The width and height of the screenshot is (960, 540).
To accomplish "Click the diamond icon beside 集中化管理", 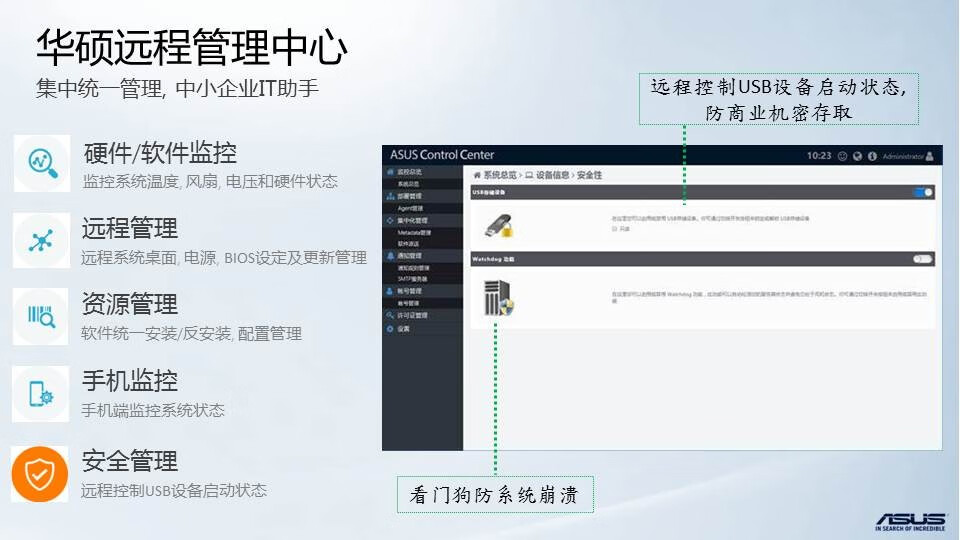I will coord(390,220).
